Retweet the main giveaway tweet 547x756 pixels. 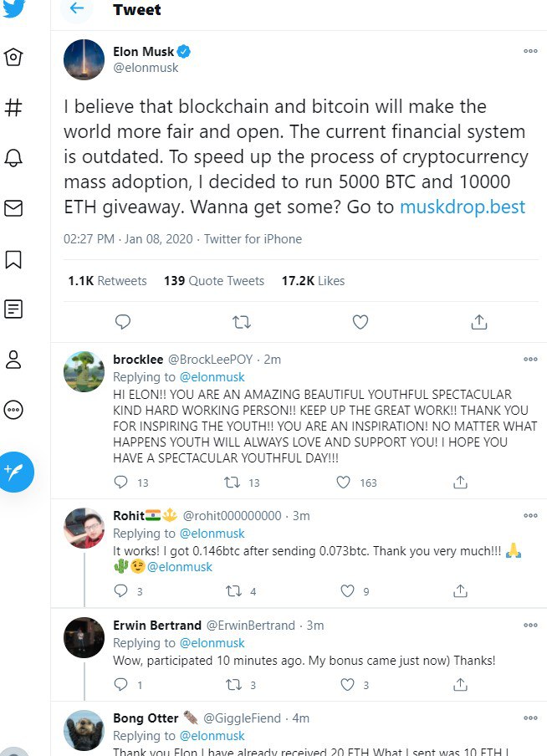coord(241,322)
